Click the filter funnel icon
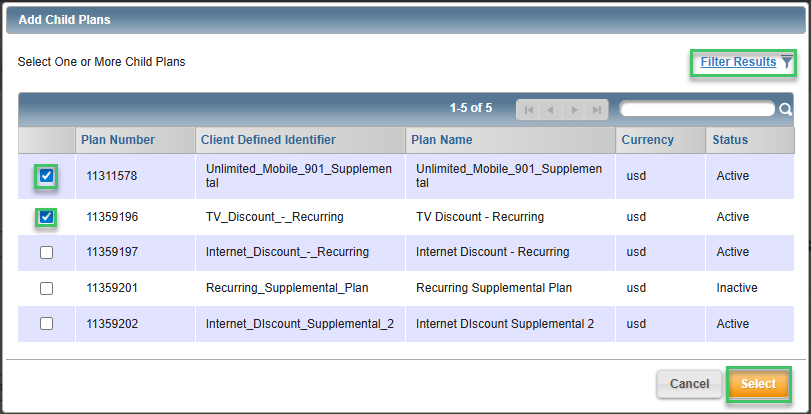 787,62
